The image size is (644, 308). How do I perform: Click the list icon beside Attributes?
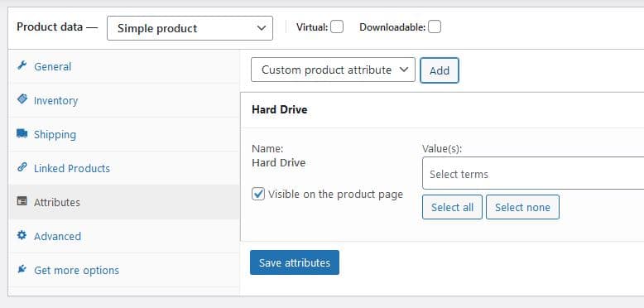[x=22, y=201]
